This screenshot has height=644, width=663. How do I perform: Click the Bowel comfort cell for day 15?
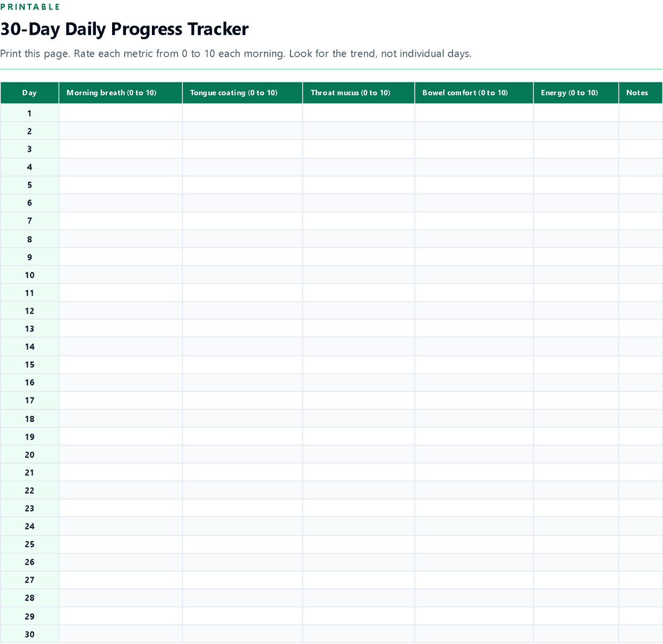[474, 364]
